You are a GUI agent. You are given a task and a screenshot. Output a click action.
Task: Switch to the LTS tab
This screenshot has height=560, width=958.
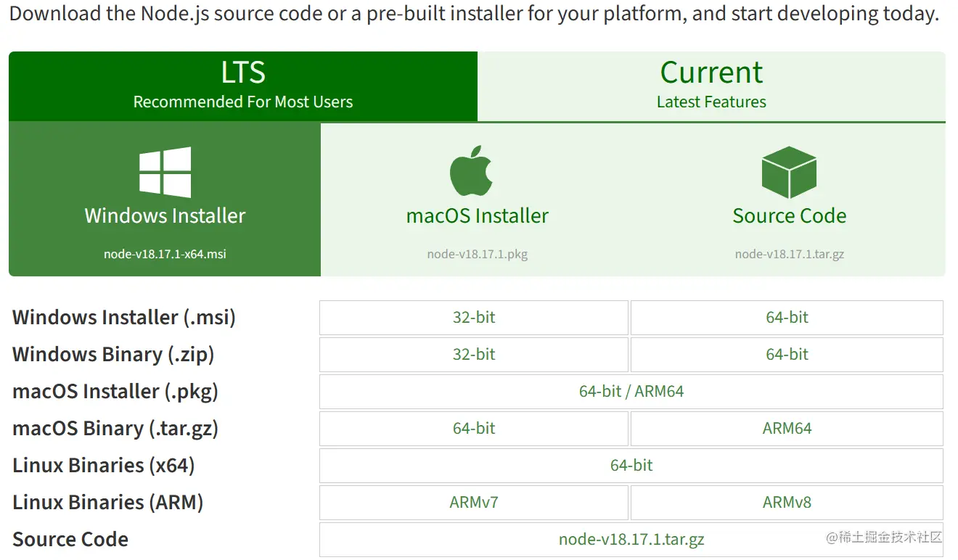(x=243, y=86)
